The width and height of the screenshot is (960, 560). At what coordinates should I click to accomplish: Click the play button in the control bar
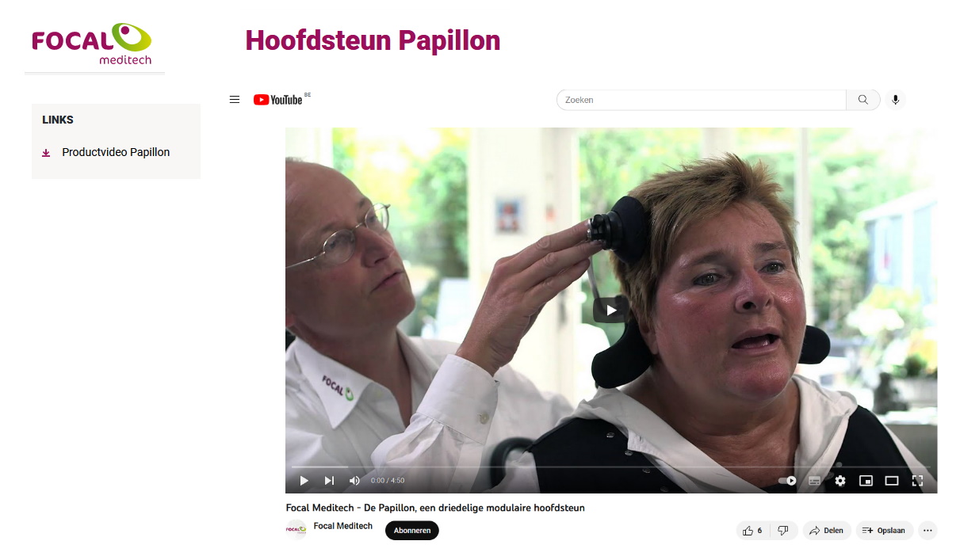[x=304, y=481]
